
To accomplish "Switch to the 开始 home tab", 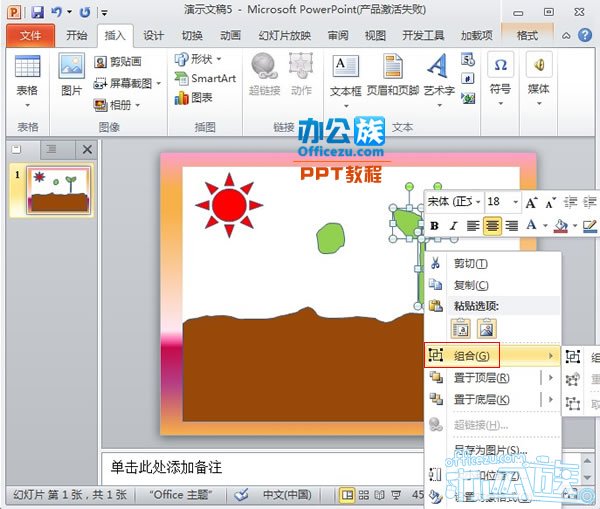I will [77, 36].
